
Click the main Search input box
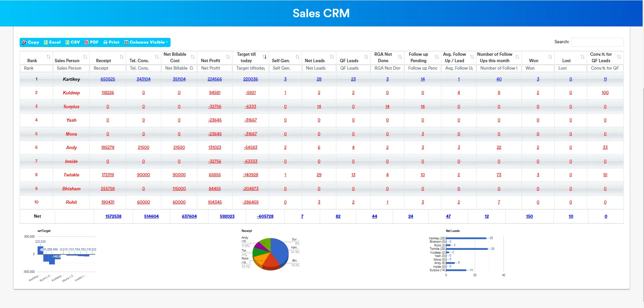click(x=597, y=42)
